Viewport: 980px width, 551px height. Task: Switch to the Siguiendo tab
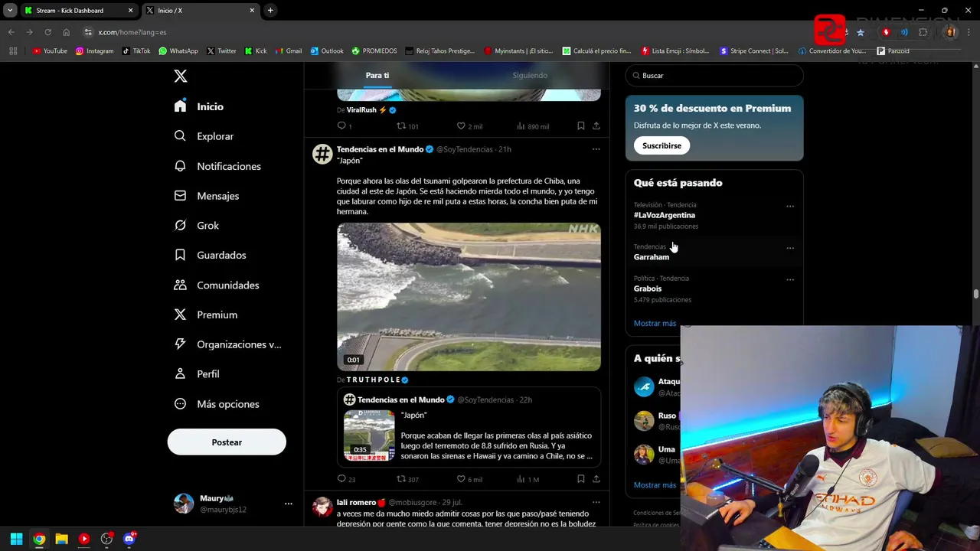coord(530,75)
